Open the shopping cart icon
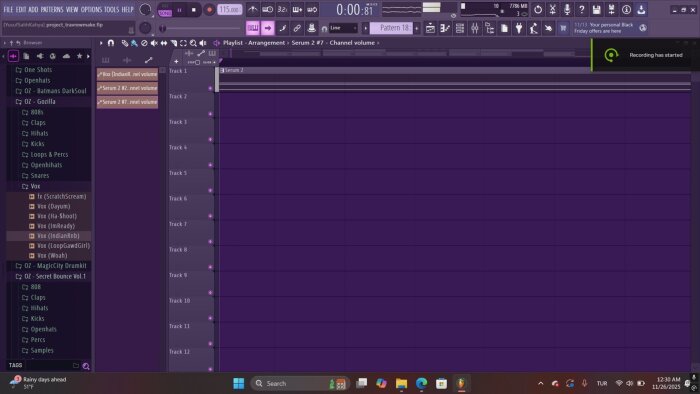700x394 pixels. coord(563,28)
